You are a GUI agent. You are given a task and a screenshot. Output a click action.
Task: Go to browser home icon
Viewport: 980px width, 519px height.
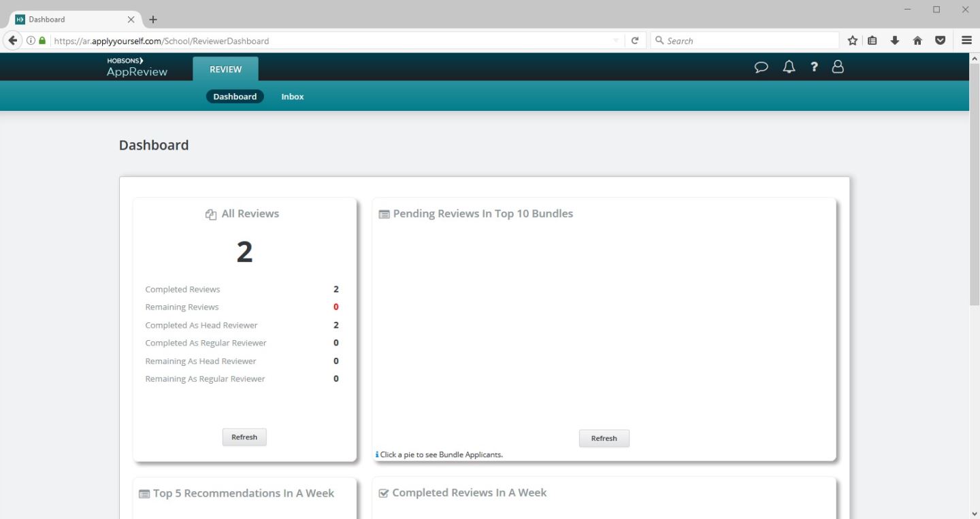coord(917,41)
